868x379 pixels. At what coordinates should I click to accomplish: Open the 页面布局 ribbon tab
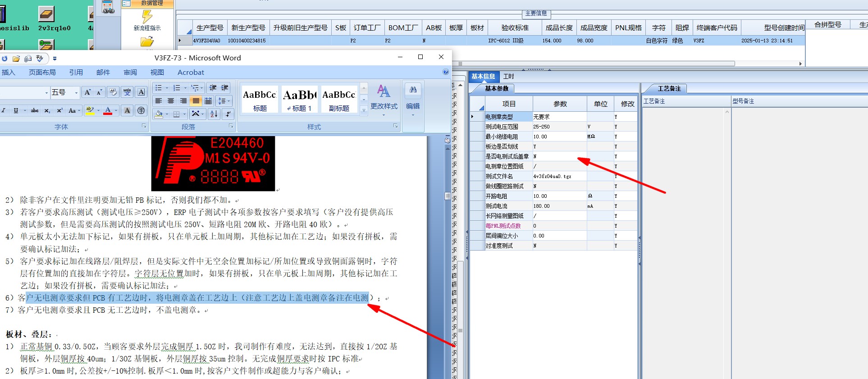(x=42, y=72)
